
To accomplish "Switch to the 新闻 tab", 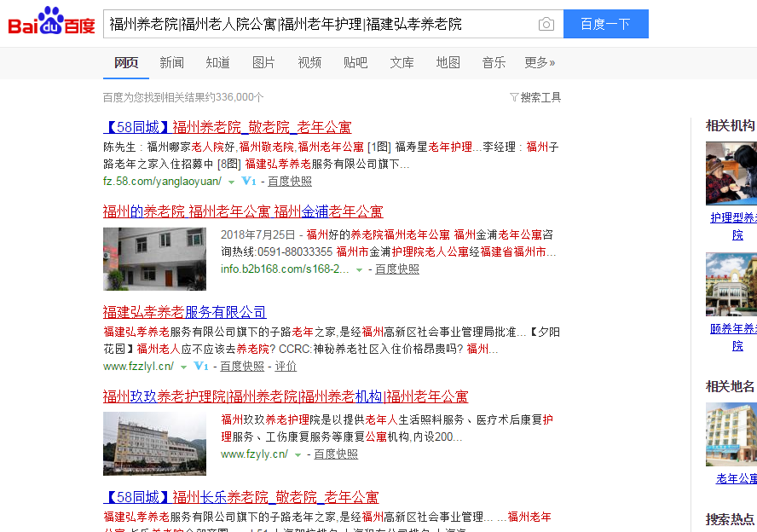I will (172, 63).
